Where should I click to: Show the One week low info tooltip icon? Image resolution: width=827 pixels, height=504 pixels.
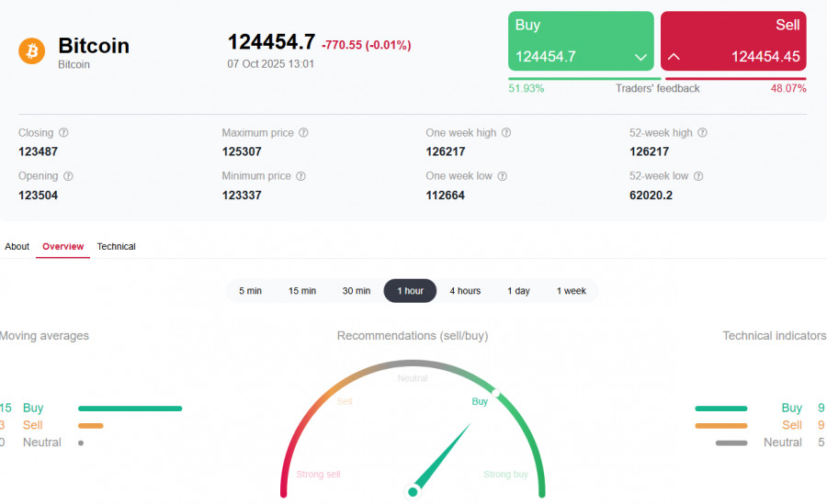(502, 176)
